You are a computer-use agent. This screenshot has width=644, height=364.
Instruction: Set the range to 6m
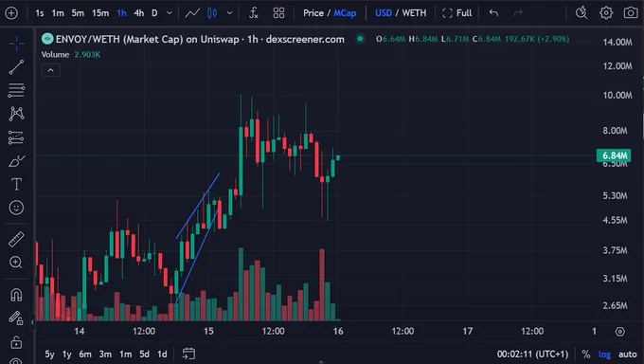(x=85, y=355)
